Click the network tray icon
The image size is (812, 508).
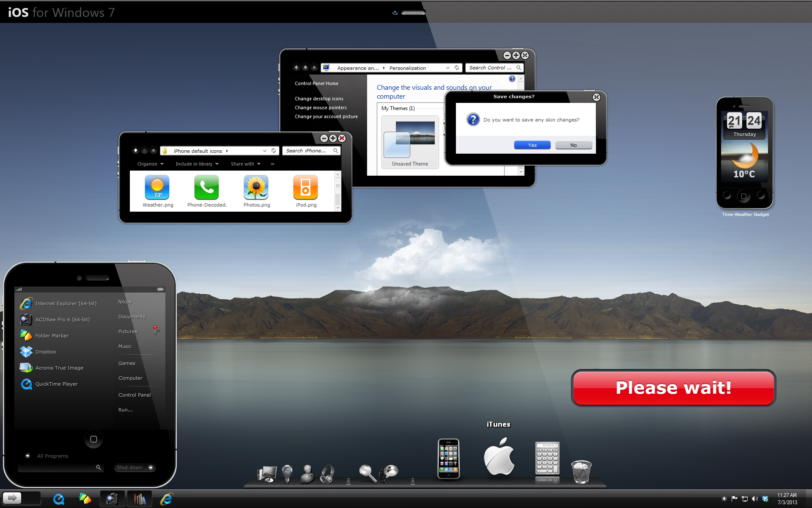(745, 499)
